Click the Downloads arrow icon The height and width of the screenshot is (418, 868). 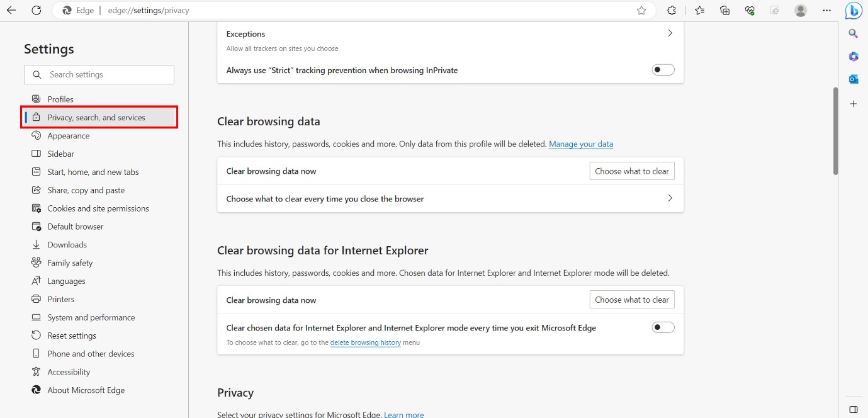(x=36, y=245)
